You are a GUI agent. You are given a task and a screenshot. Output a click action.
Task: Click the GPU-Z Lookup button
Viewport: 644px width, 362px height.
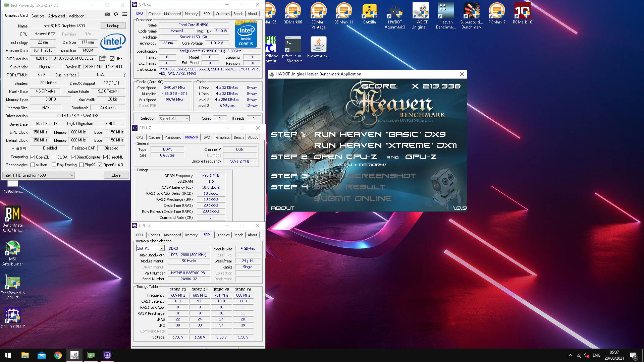[x=113, y=25]
